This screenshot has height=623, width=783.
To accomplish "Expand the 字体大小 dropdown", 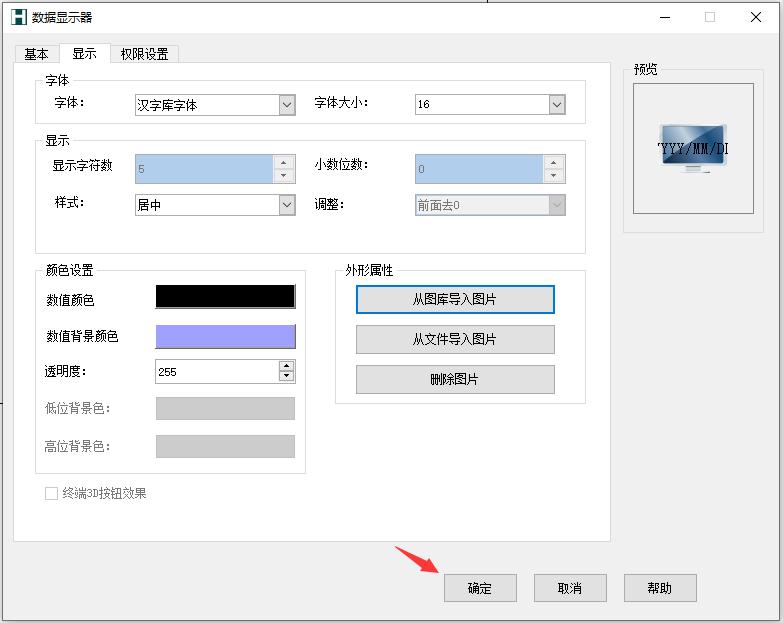I will point(557,105).
